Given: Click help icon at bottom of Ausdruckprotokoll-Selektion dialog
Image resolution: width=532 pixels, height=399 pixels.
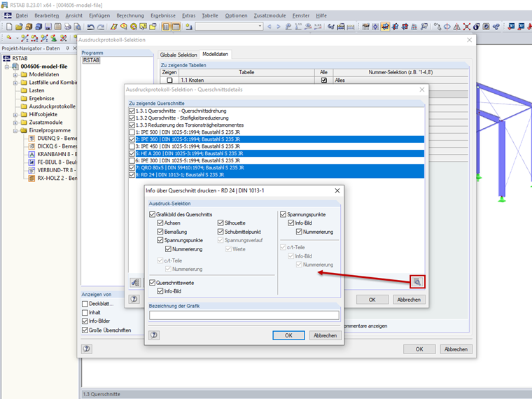Looking at the screenshot, I should (x=87, y=349).
